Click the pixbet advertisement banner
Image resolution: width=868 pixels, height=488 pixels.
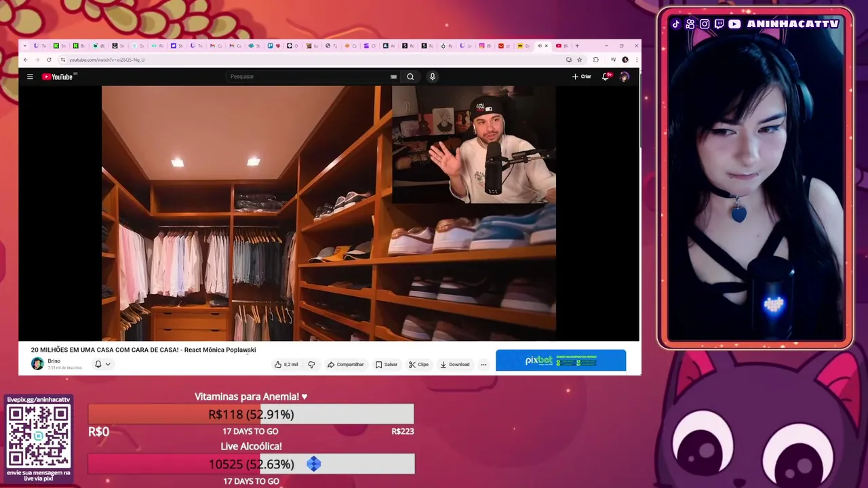coord(561,361)
